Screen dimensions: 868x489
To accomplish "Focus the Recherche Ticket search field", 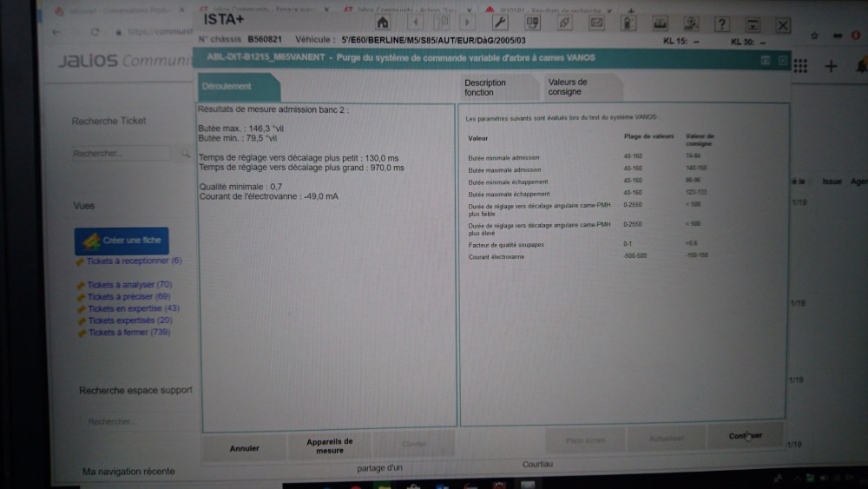I will click(122, 154).
